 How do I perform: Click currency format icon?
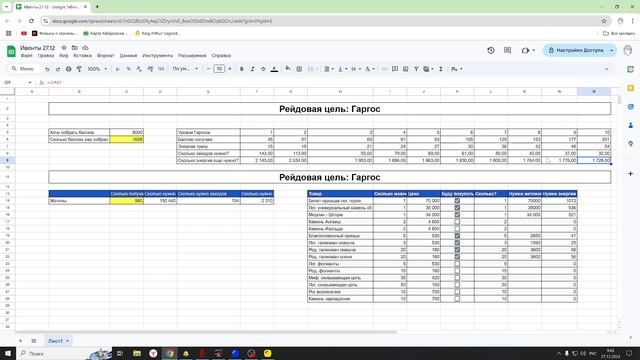coord(118,69)
